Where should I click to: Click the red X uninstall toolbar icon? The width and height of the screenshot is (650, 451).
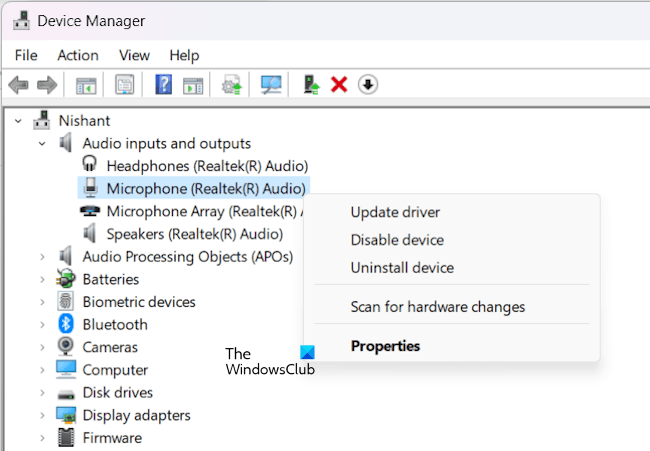pos(339,85)
